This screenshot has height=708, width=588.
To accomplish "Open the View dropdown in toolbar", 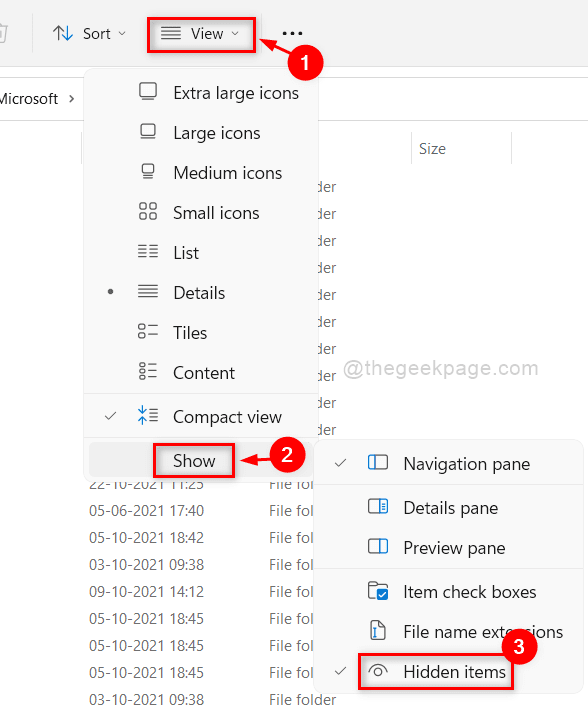I will point(201,34).
